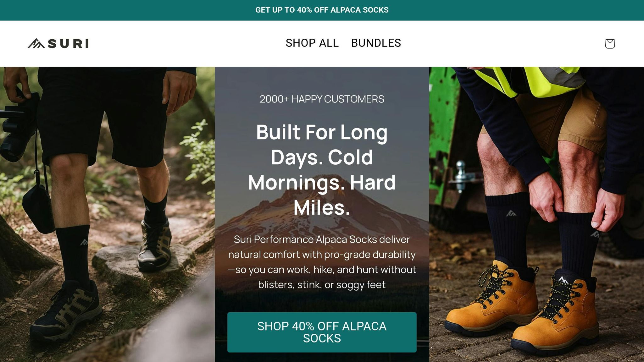Open the shopping cart icon
The image size is (644, 362).
pyautogui.click(x=610, y=44)
